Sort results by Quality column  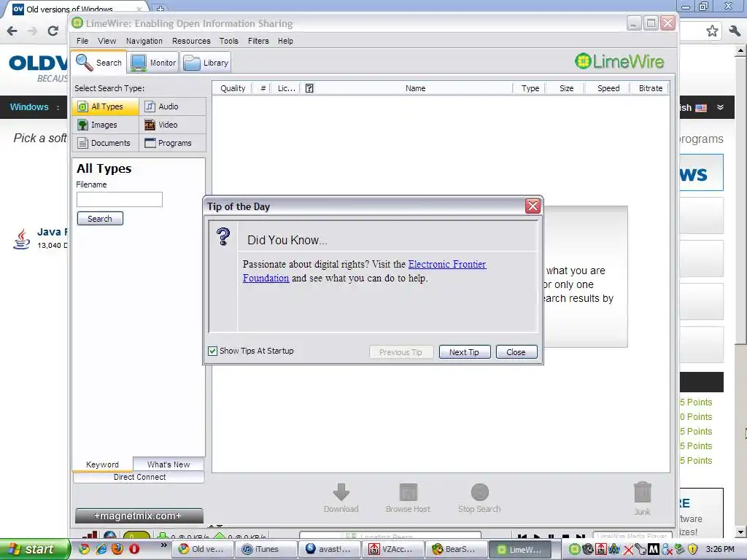[233, 88]
